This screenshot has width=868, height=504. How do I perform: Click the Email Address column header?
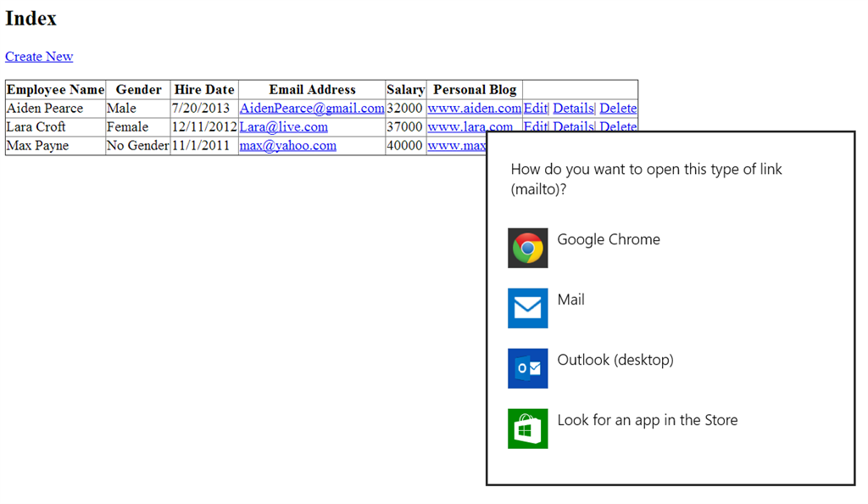[x=312, y=89]
